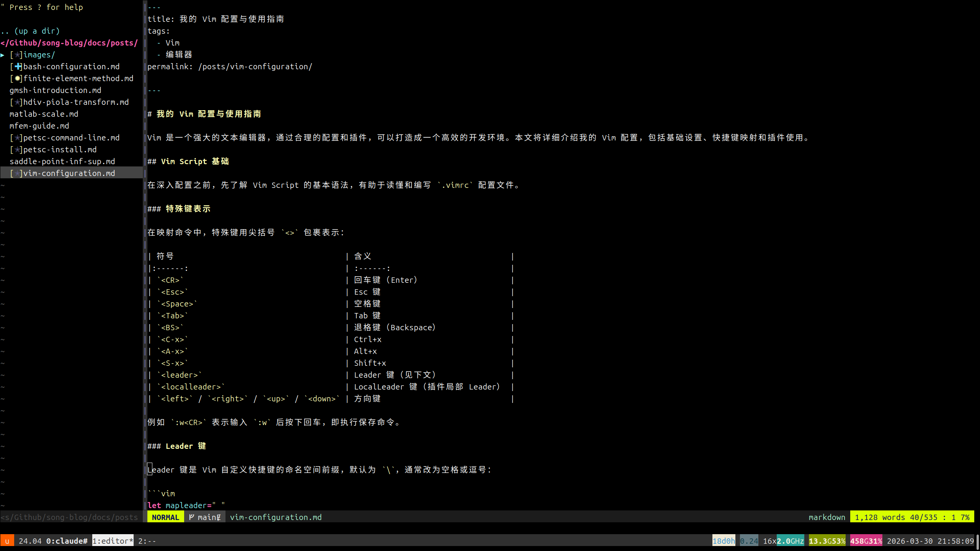Screen dimensions: 980x551
Task: Open gmsh-introduction.md in file tree
Action: [55, 91]
